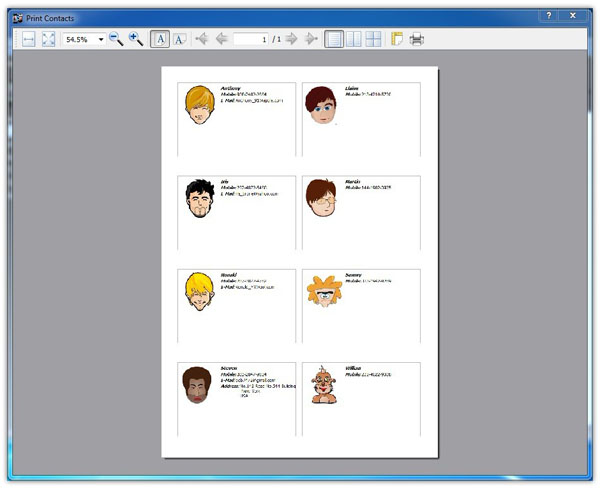600x488 pixels.
Task: Go to the next page
Action: (291, 39)
